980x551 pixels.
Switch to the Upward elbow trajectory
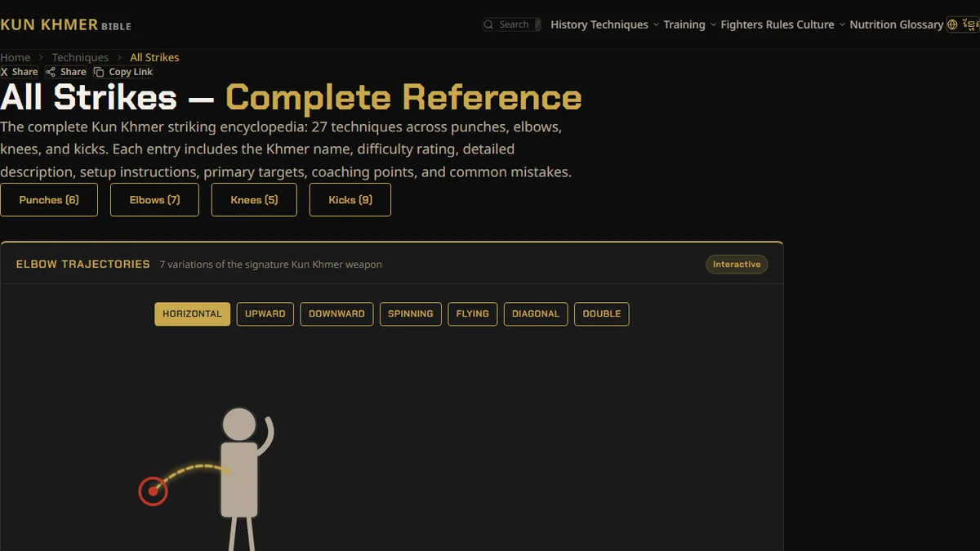(265, 314)
